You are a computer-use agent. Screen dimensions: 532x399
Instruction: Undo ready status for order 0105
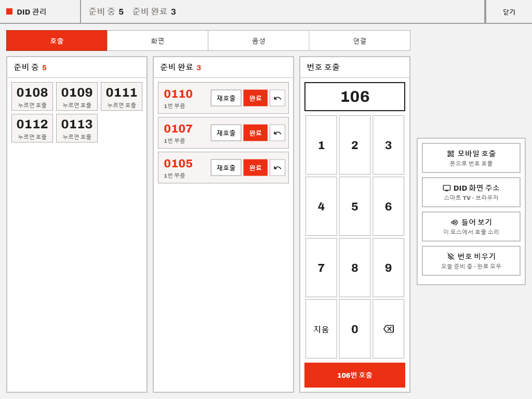tap(277, 168)
